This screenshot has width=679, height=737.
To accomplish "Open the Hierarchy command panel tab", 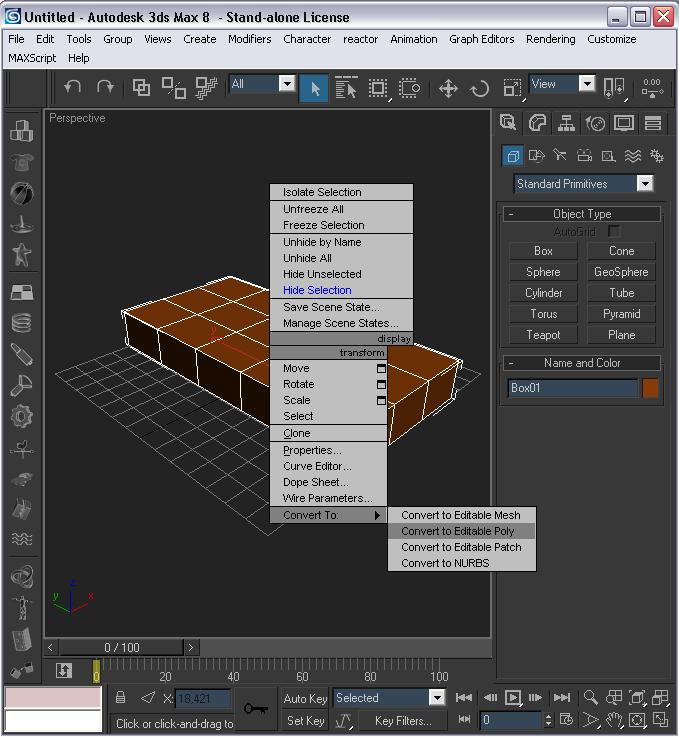I will coord(566,123).
